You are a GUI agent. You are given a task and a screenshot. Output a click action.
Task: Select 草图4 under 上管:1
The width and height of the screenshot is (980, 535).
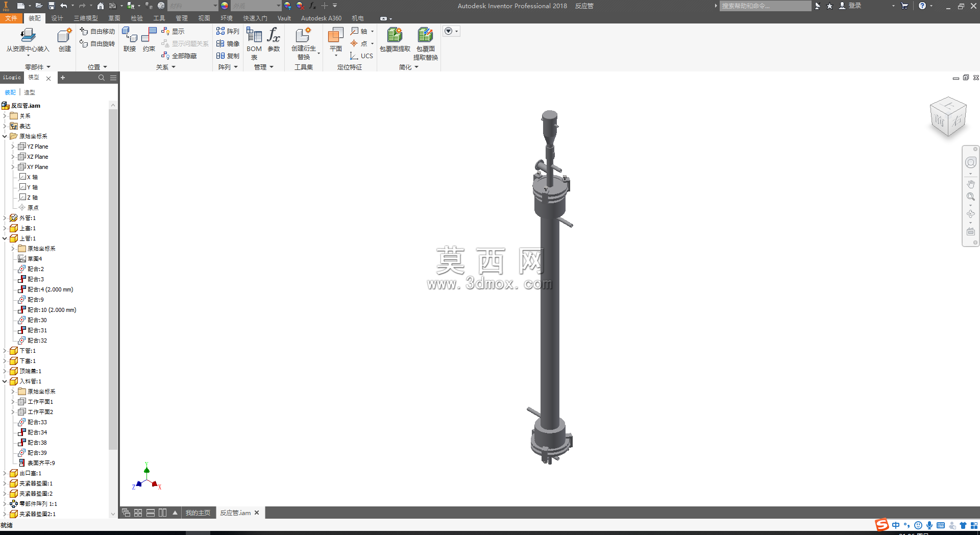(30, 259)
